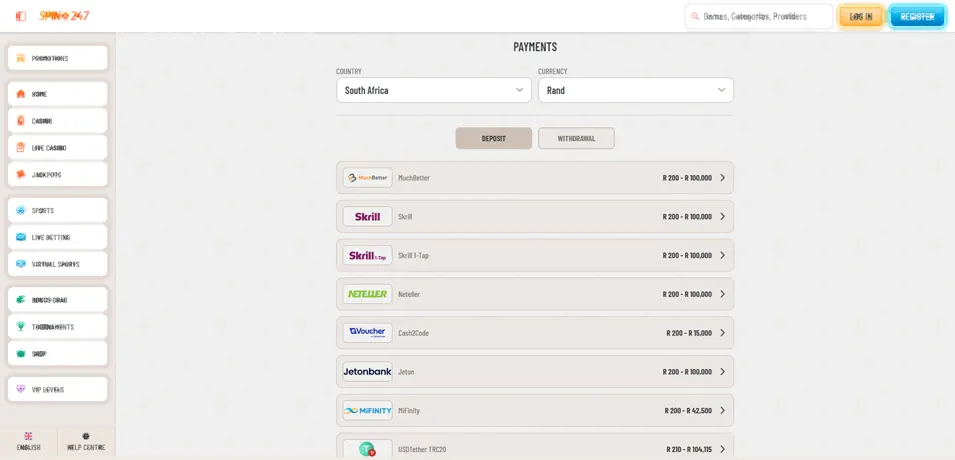Open Casino in the sidebar
Viewport: 955px width, 460px height.
57,121
